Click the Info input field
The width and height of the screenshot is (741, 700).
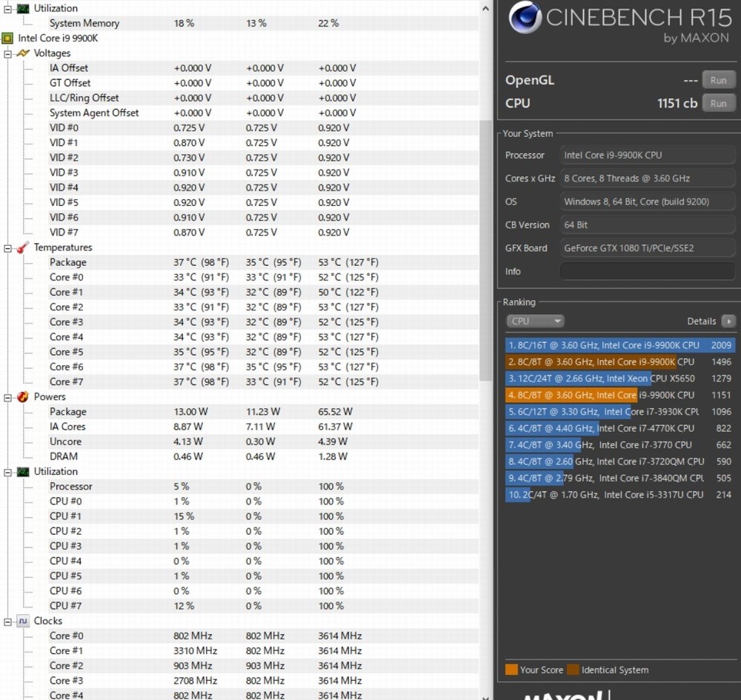pyautogui.click(x=648, y=271)
